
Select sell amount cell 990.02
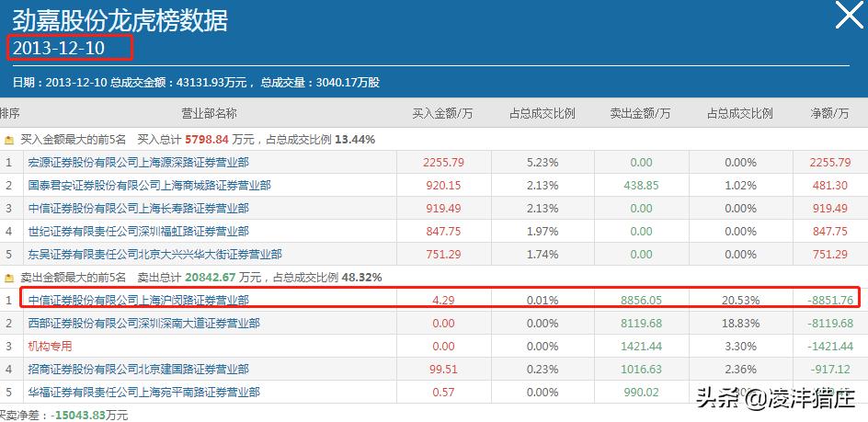pyautogui.click(x=641, y=392)
